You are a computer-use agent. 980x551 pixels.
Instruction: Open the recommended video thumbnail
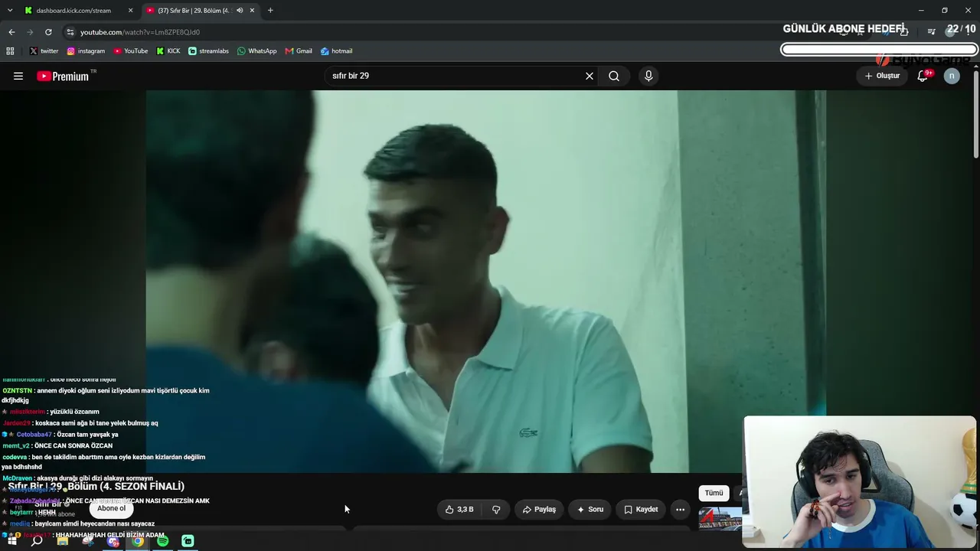[x=720, y=518]
